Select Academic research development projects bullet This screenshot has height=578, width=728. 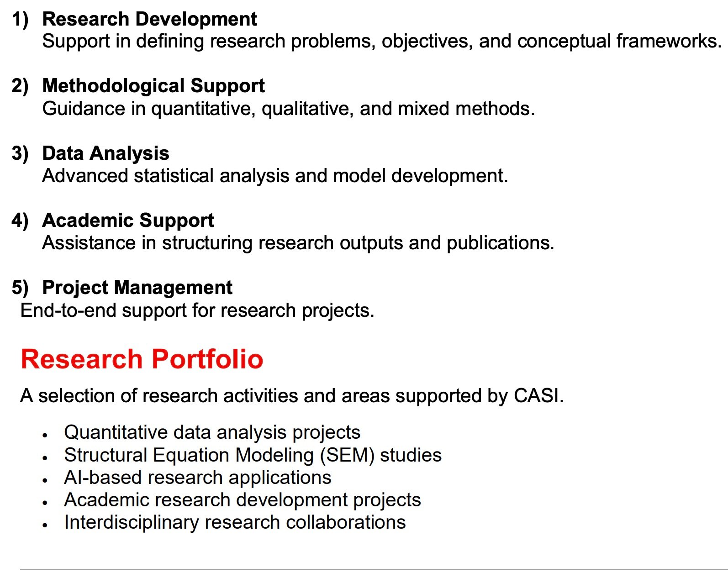tap(243, 500)
